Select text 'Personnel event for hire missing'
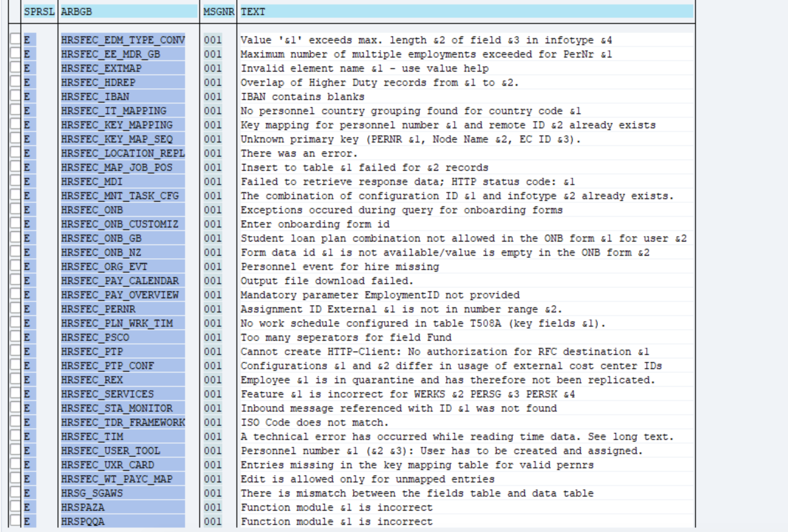The width and height of the screenshot is (788, 532). (340, 266)
